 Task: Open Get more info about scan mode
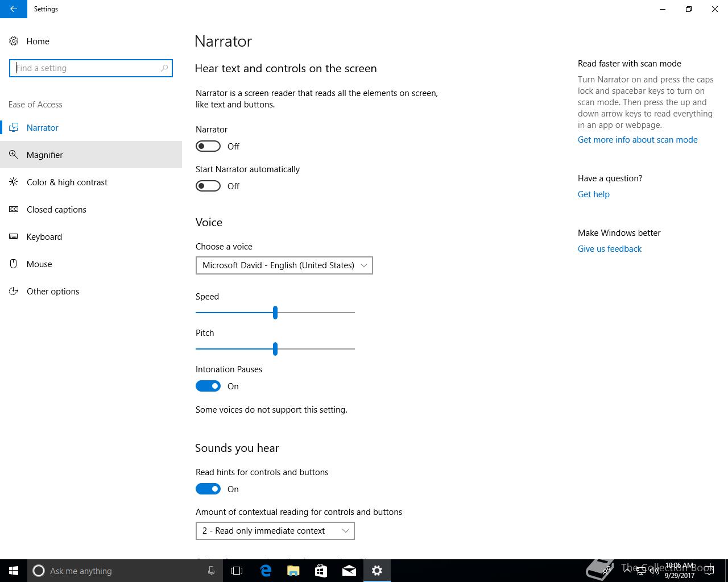pos(638,140)
